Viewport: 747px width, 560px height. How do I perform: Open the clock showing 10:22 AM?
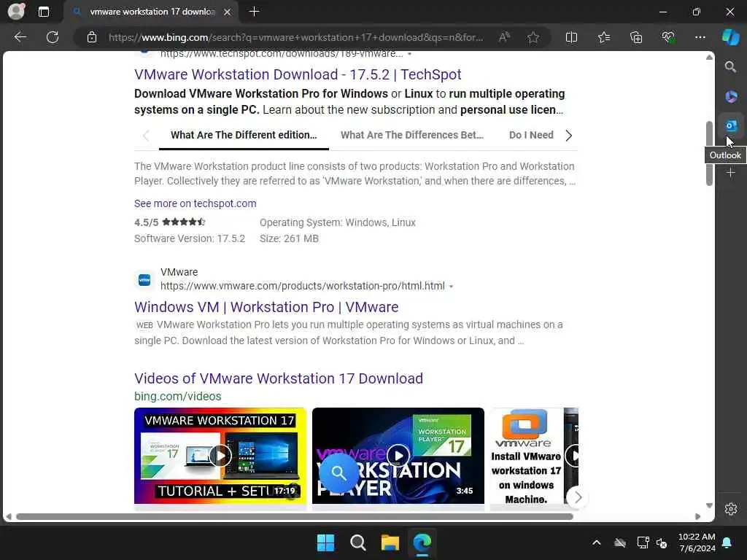(697, 542)
